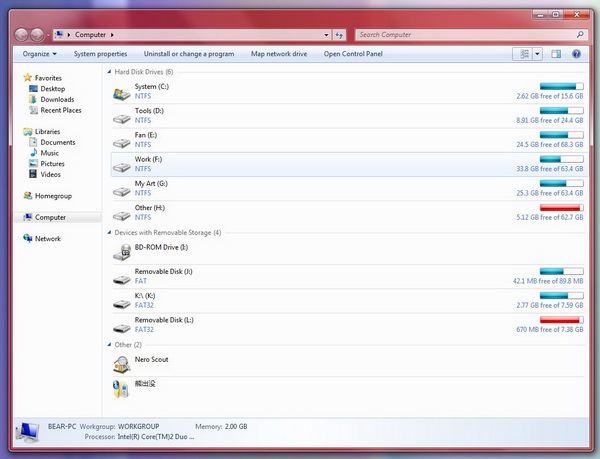Click the help question mark icon
Image resolution: width=600 pixels, height=459 pixels.
(578, 54)
